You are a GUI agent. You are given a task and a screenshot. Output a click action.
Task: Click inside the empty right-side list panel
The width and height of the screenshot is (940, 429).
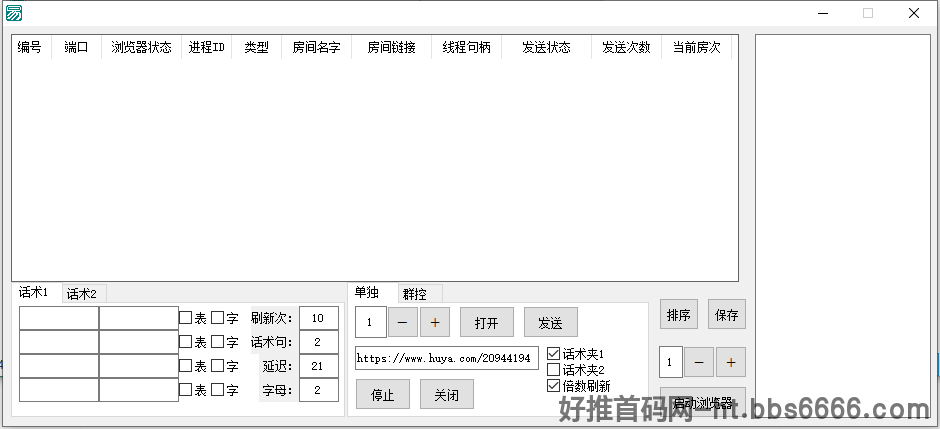click(843, 228)
